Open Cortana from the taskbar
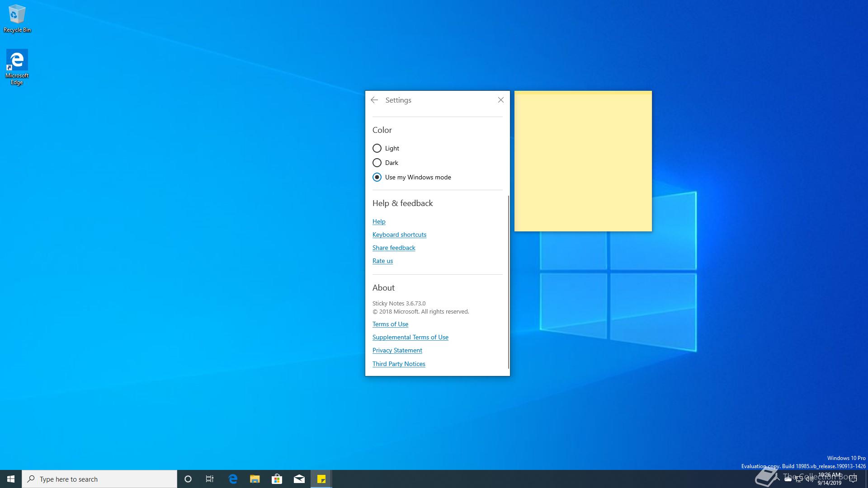868x488 pixels. coord(188,479)
